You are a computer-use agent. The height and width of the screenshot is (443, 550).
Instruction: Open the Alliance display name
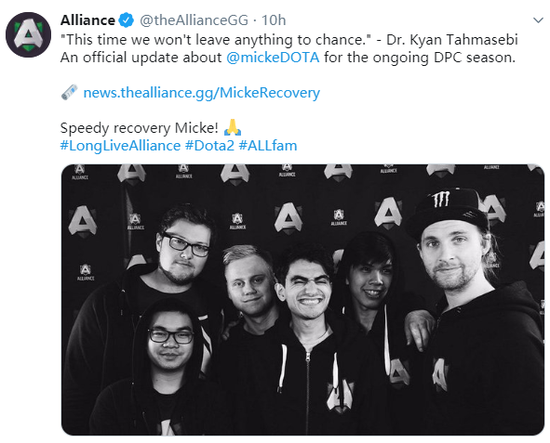point(88,20)
